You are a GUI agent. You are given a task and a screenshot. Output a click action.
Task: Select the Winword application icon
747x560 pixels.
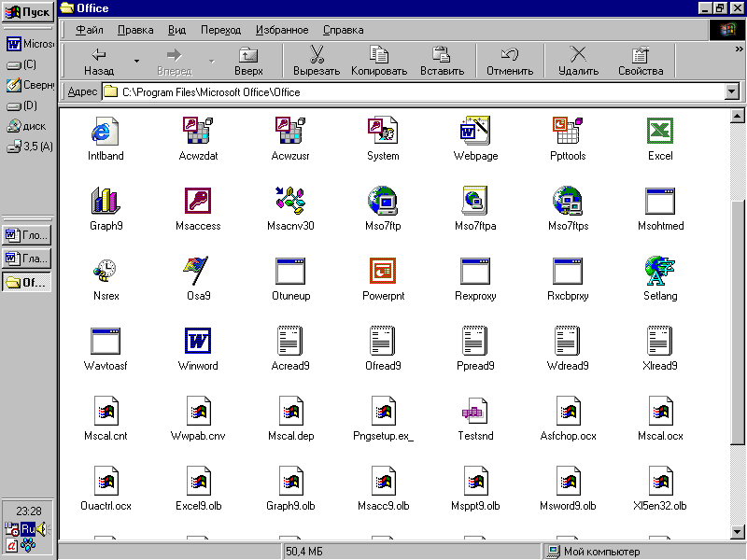pyautogui.click(x=198, y=341)
